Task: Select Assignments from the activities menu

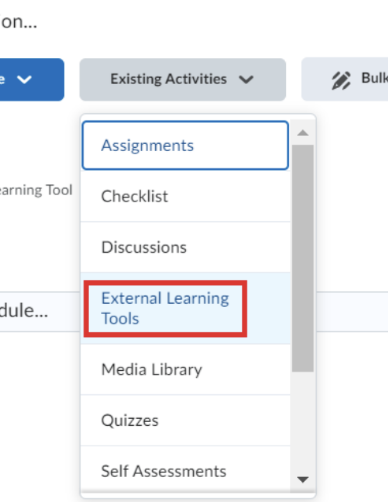Action: pos(185,145)
